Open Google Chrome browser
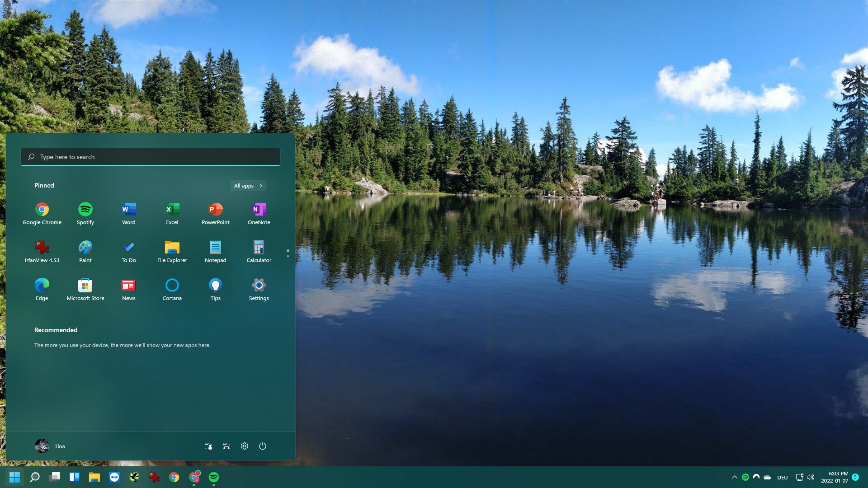This screenshot has height=488, width=868. pos(42,209)
